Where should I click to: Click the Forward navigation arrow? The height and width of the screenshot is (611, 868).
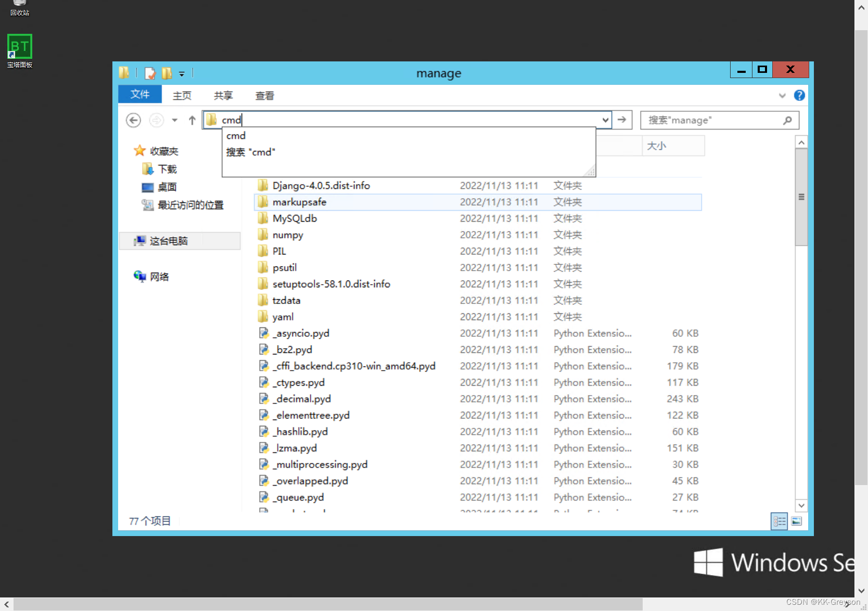[x=156, y=120]
